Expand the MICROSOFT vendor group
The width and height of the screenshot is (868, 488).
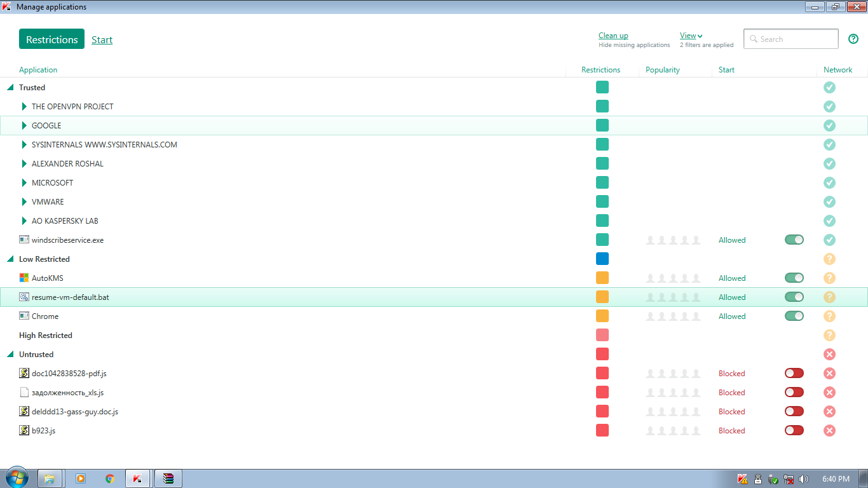(24, 183)
